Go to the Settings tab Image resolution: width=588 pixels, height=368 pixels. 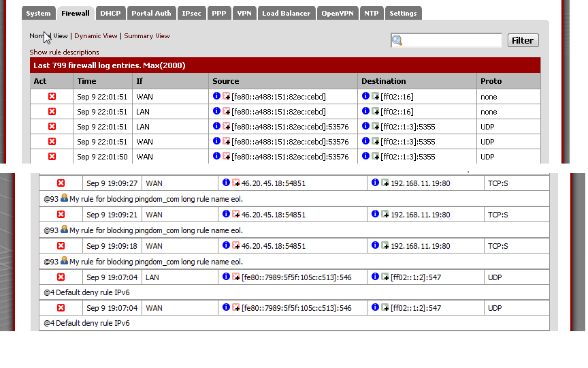[403, 13]
